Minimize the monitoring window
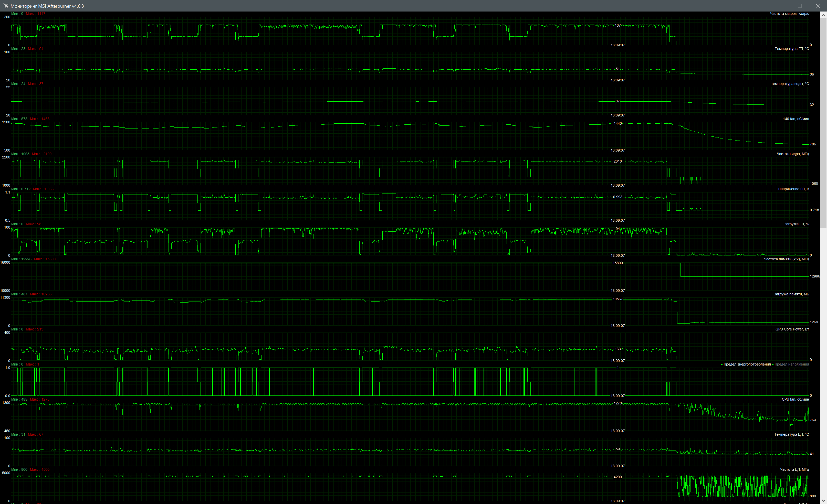 pyautogui.click(x=782, y=6)
